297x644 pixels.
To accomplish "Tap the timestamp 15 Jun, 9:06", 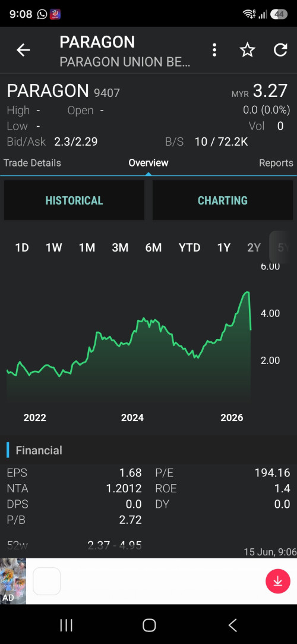I will (x=270, y=552).
